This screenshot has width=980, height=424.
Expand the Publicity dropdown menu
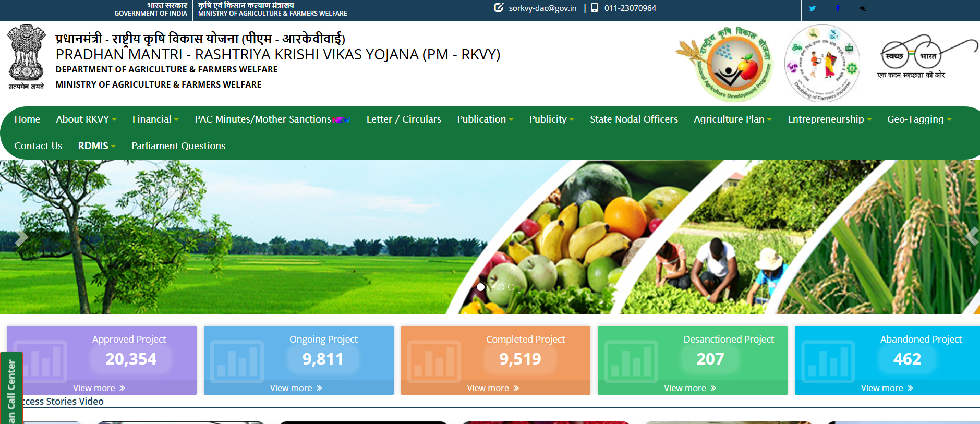pyautogui.click(x=551, y=119)
